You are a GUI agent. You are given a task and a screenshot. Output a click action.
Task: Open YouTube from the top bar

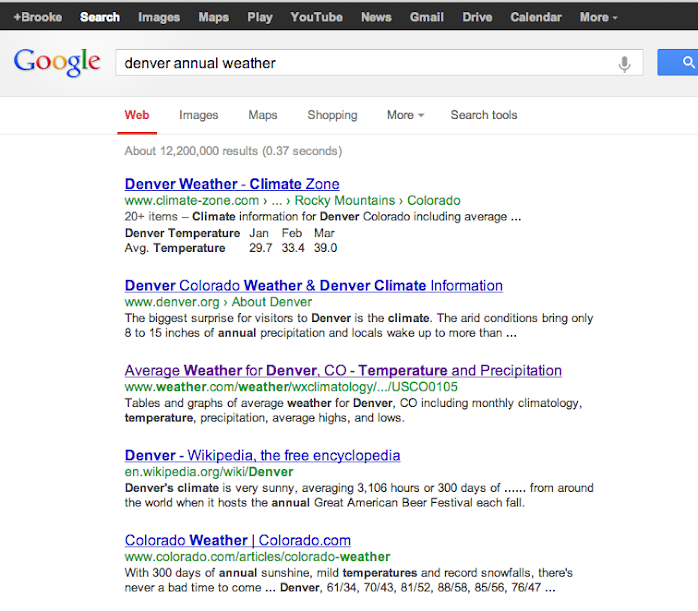click(317, 17)
